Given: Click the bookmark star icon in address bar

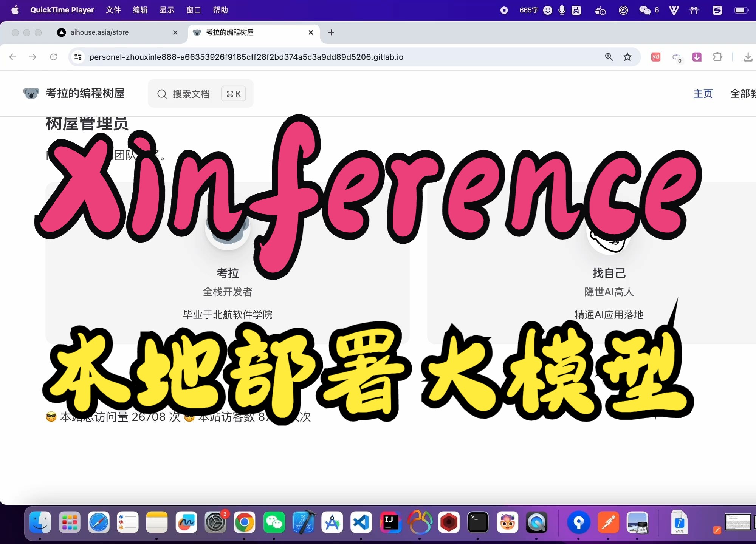Looking at the screenshot, I should point(627,57).
